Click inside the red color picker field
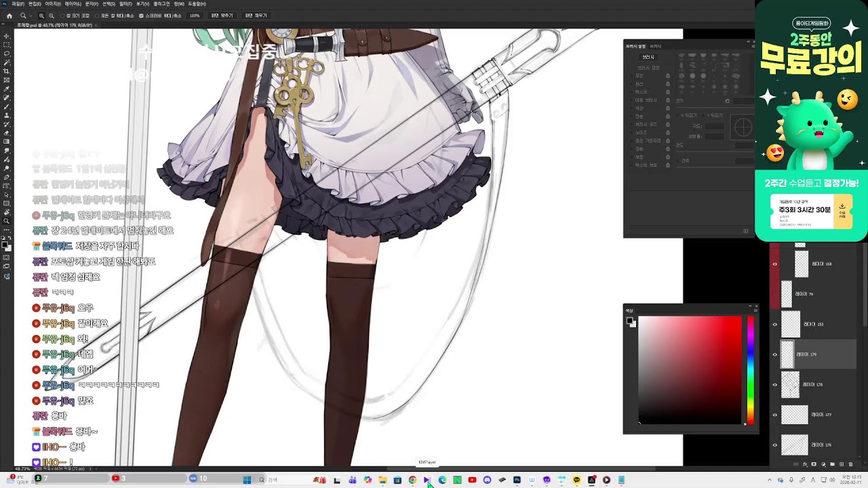The image size is (868, 488). pos(690,369)
